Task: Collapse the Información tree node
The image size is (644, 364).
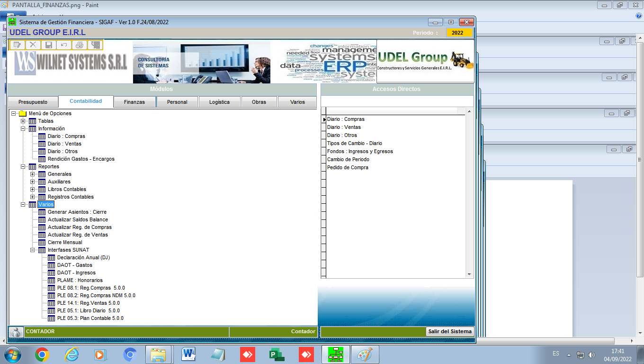Action: (x=23, y=128)
